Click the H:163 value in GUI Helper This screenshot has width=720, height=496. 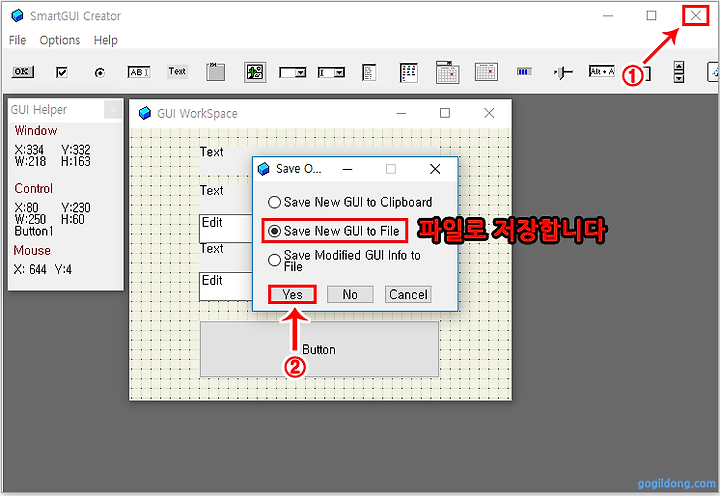tap(76, 161)
